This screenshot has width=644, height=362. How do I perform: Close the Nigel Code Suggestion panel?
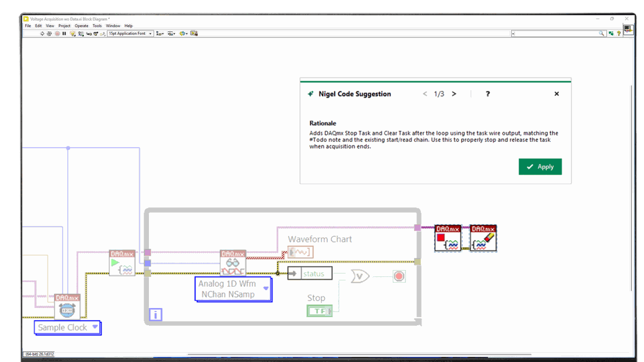(x=557, y=94)
